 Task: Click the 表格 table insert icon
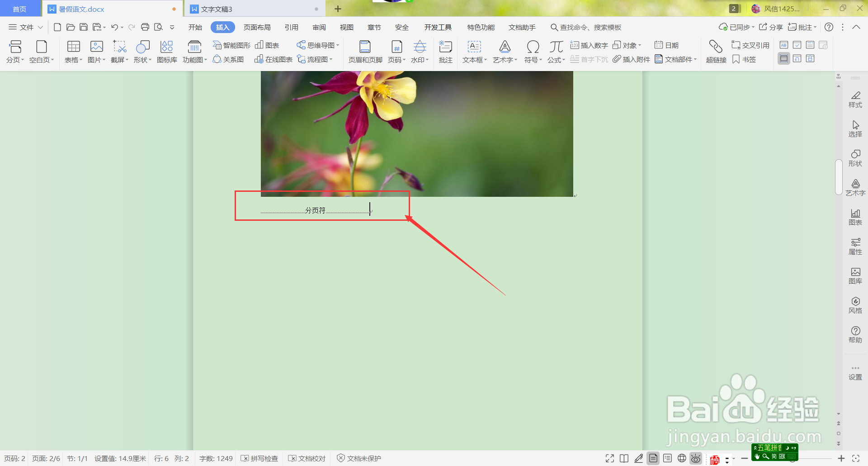(73, 47)
